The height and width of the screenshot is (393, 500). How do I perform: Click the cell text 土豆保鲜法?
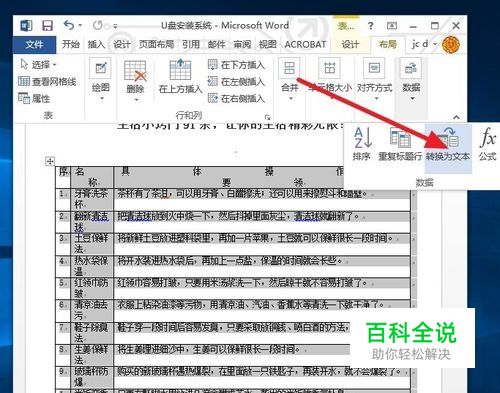[91, 243]
